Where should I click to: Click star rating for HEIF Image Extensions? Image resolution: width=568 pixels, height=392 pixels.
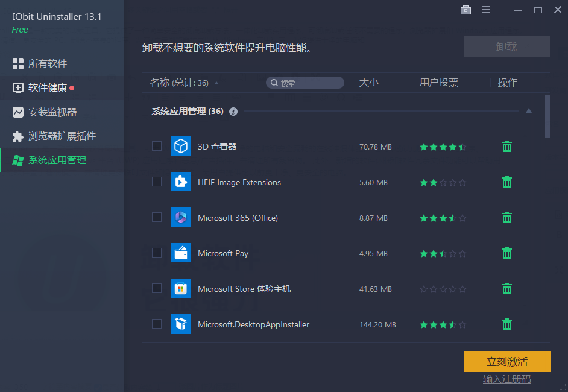pyautogui.click(x=443, y=182)
